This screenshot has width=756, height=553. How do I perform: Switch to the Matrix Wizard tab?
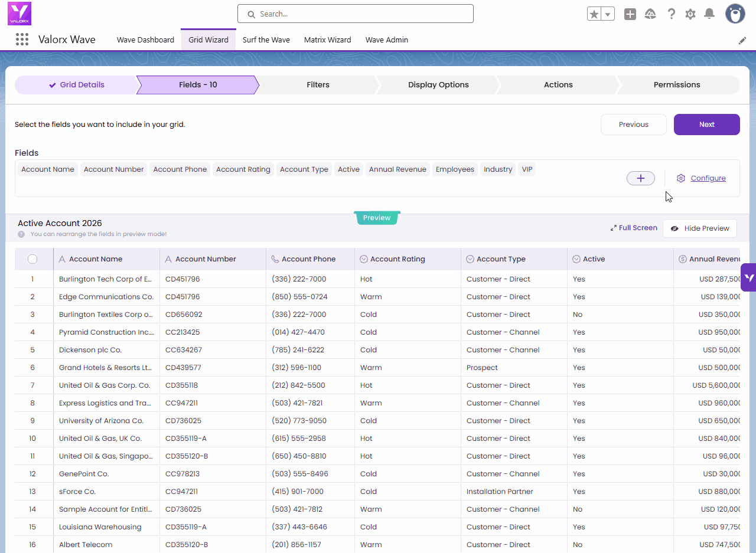coord(327,40)
